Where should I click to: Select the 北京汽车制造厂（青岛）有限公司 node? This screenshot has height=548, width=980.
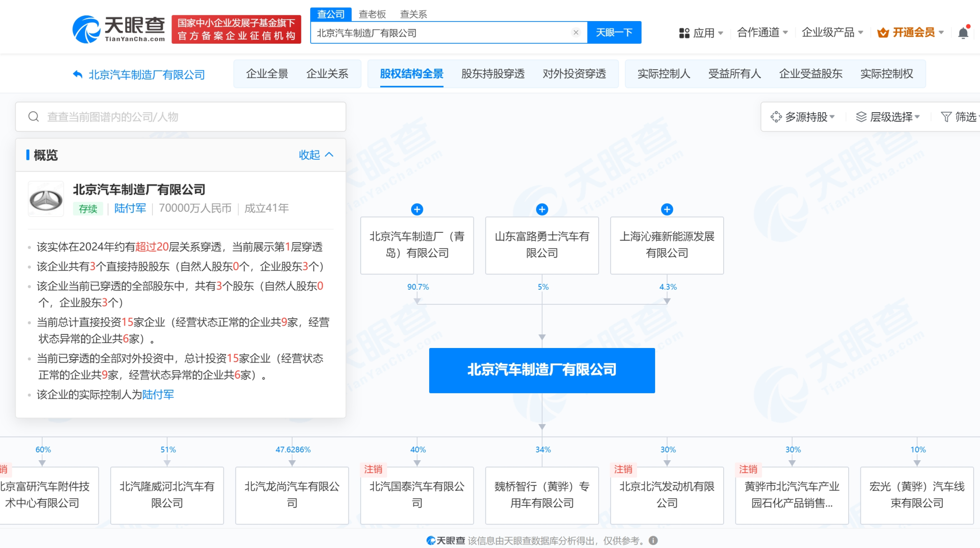point(417,245)
